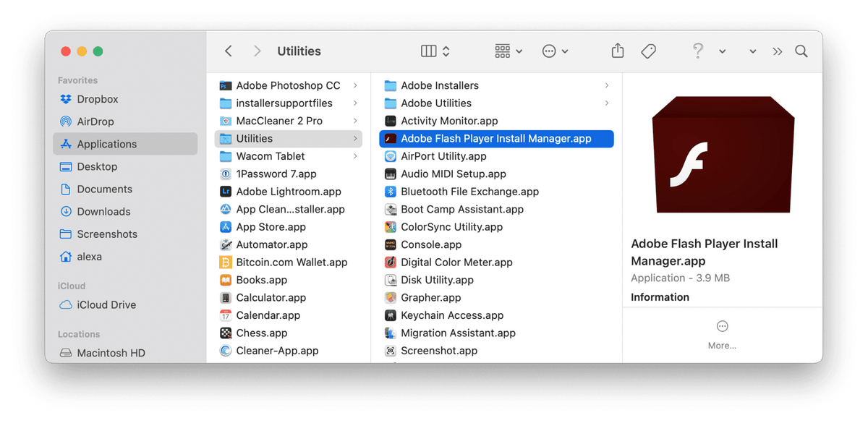The image size is (868, 423).
Task: Click the More... button in the preview pane
Action: tap(722, 334)
